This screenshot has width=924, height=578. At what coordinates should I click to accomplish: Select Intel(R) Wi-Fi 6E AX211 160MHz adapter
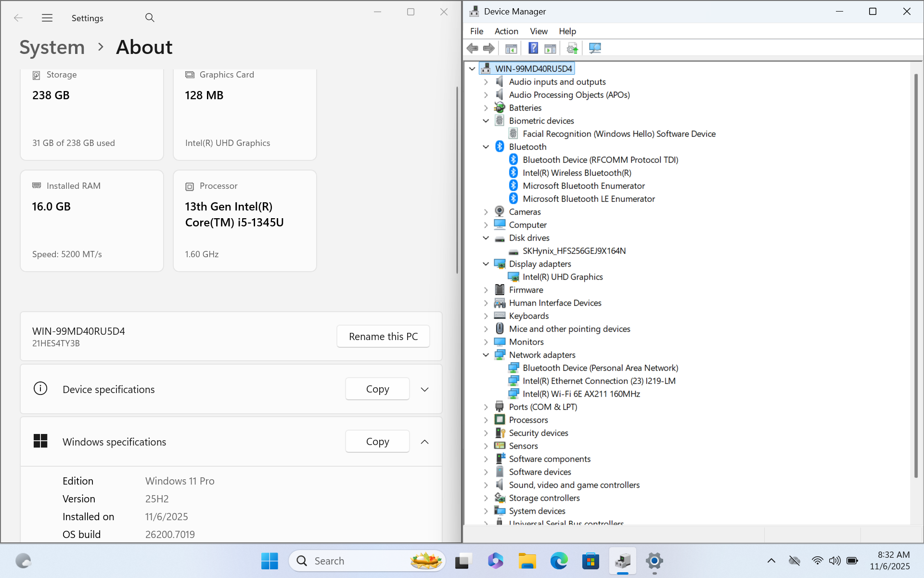tap(581, 394)
